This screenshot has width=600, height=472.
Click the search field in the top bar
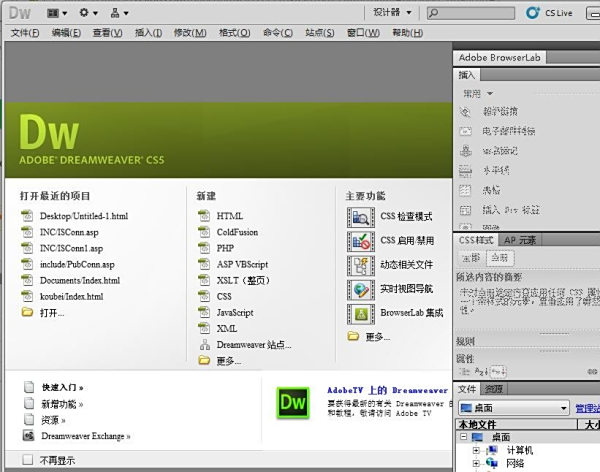485,13
